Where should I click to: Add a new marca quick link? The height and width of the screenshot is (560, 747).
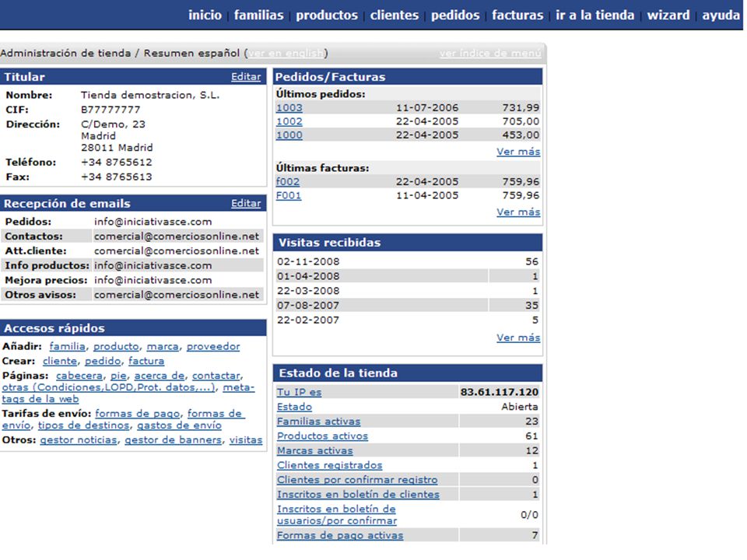[163, 347]
